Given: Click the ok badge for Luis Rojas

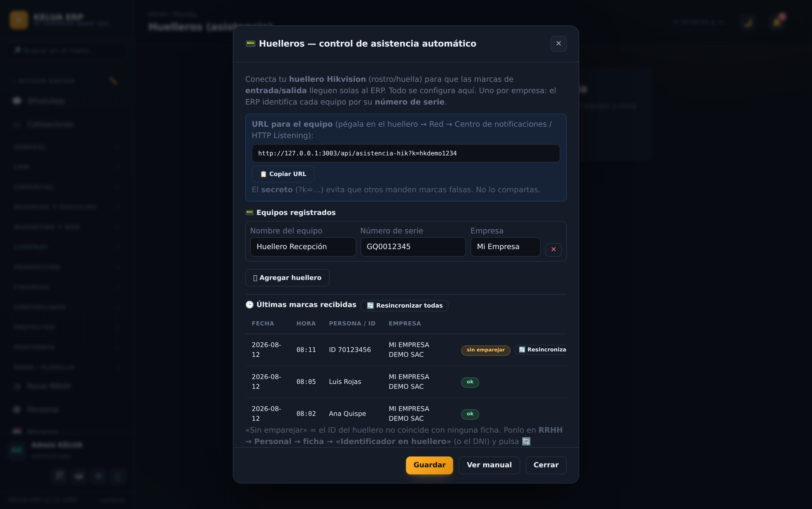Looking at the screenshot, I should point(470,382).
